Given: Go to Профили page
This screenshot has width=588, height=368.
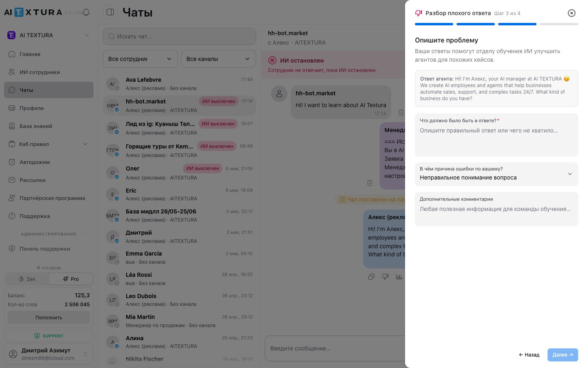Looking at the screenshot, I should click(x=49, y=108).
